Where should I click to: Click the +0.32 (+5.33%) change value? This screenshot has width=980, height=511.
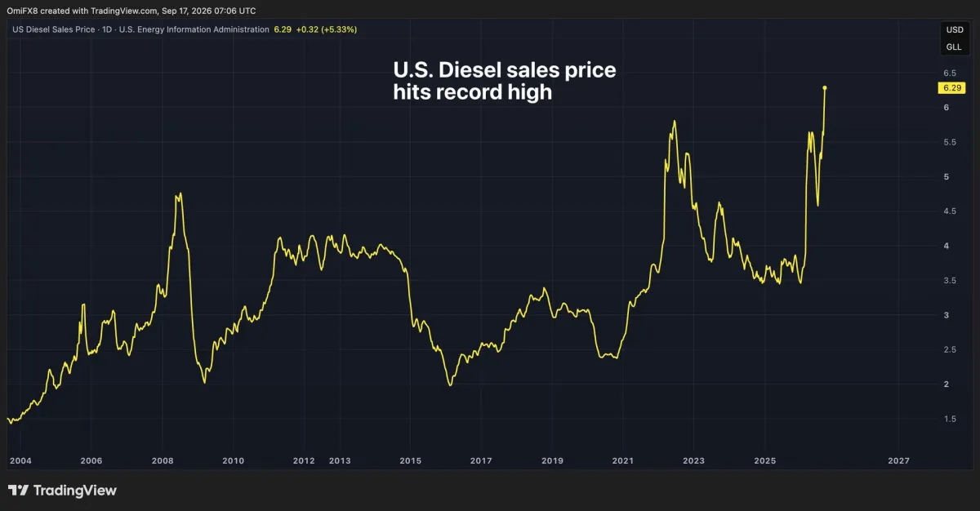pyautogui.click(x=327, y=29)
